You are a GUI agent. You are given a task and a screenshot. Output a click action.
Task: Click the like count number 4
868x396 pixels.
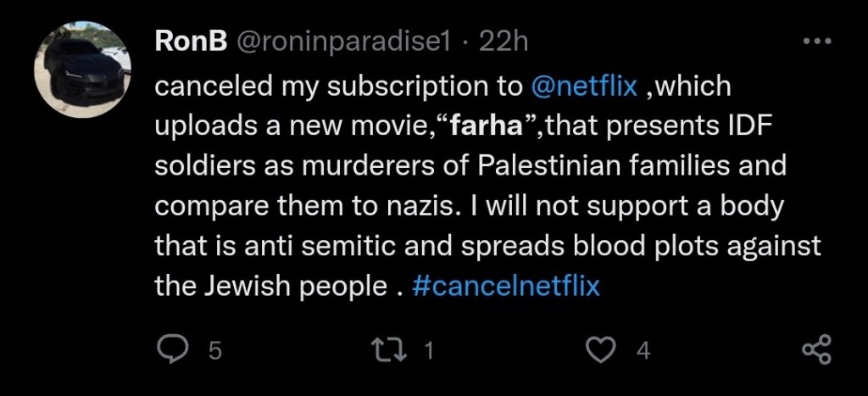(x=643, y=350)
